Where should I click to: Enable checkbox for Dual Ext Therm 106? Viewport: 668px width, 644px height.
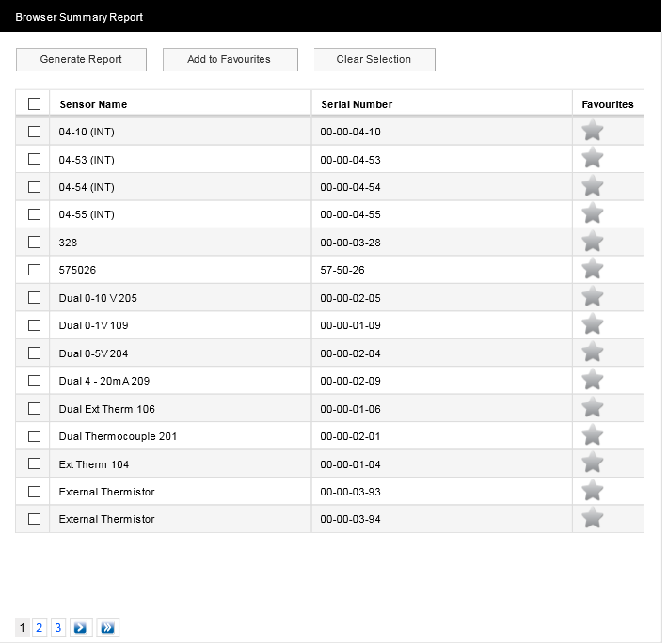pyautogui.click(x=35, y=408)
